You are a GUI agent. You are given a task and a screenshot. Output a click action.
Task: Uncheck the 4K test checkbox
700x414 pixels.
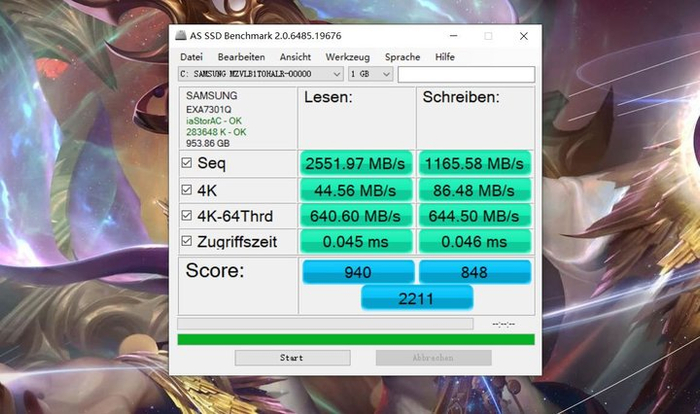tap(187, 190)
